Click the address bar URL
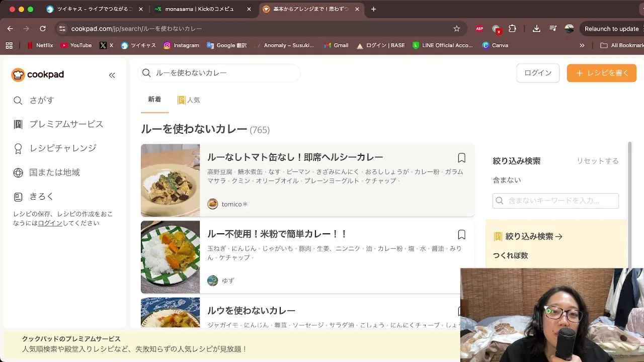 [x=136, y=29]
